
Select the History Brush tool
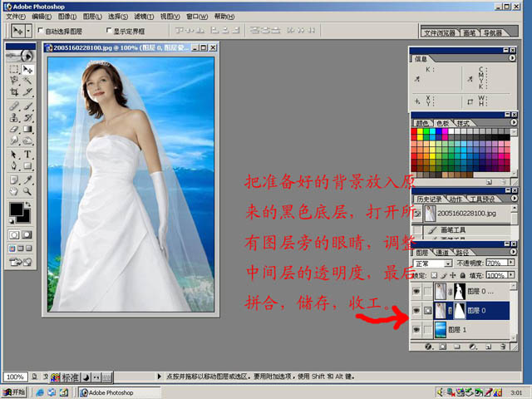(x=27, y=118)
